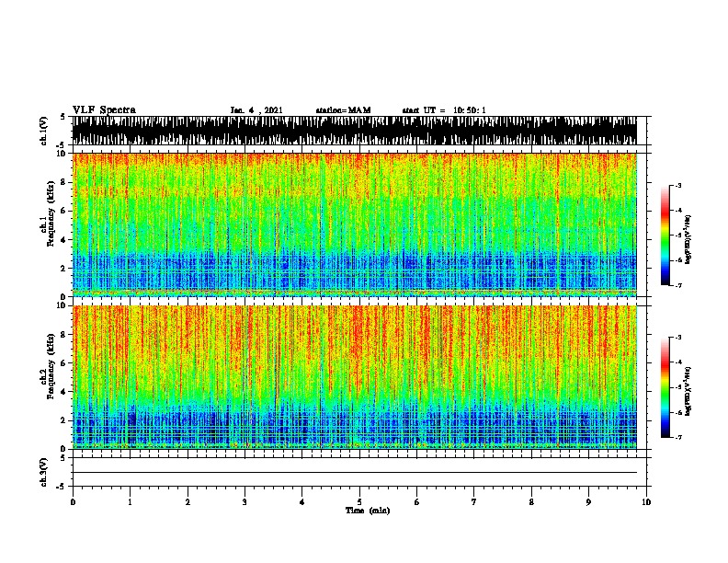
Task: Click the ch.2 "Frequency (kHz)" axis label
Action: click(51, 366)
